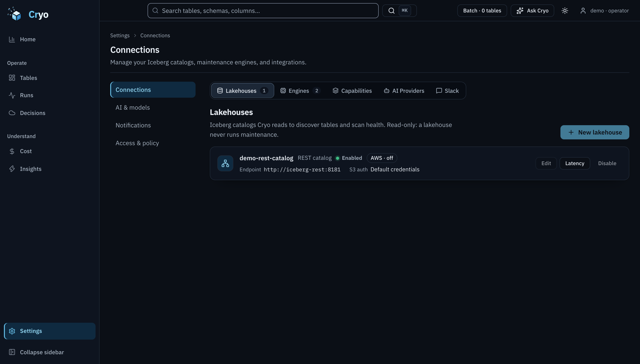Open AI & models settings section
The height and width of the screenshot is (364, 640).
[x=153, y=107]
